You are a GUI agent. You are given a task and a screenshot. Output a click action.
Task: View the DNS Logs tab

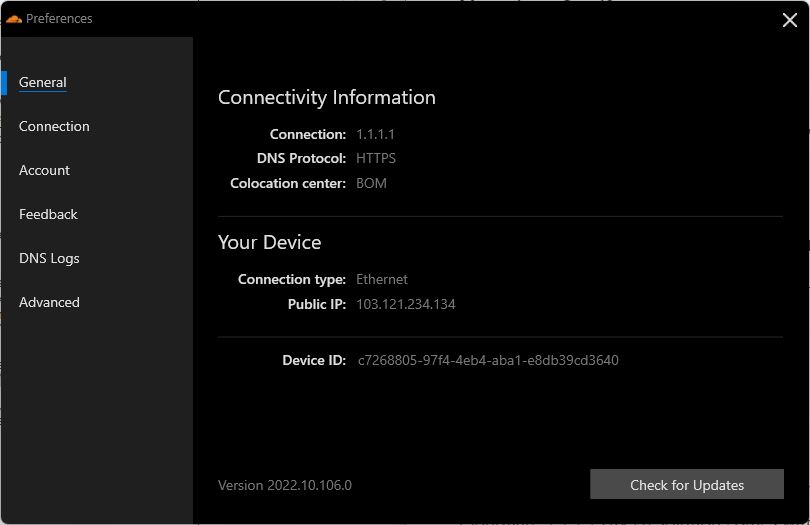tap(49, 258)
